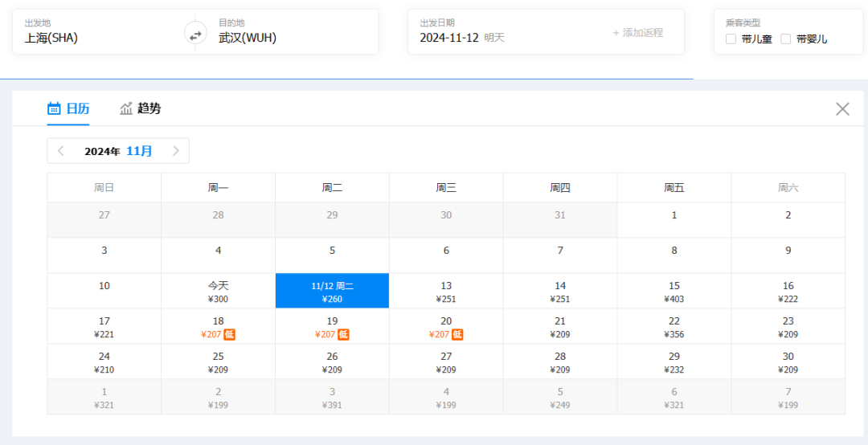Click the date cell for November 5
The height and width of the screenshot is (445, 868).
tap(332, 255)
